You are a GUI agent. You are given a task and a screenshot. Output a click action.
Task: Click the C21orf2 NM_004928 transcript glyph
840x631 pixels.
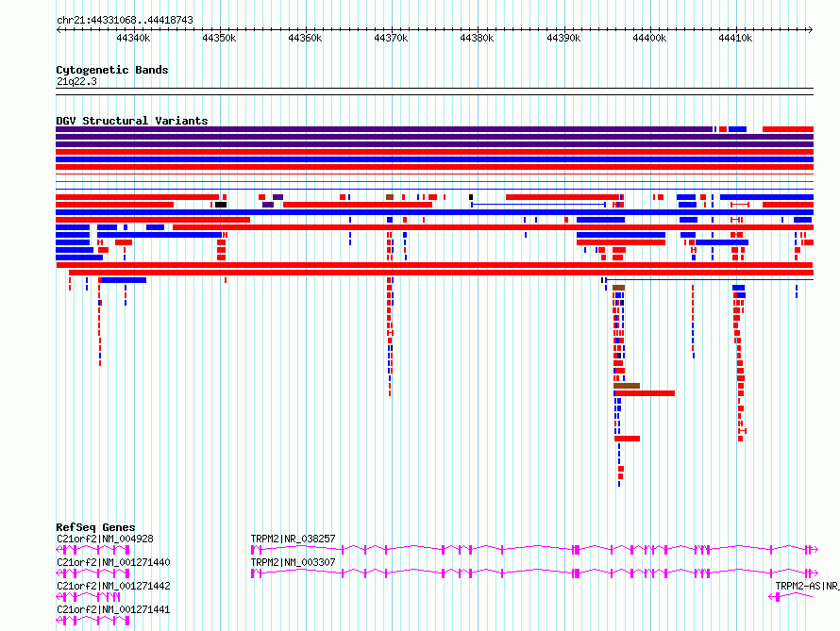coord(93,550)
